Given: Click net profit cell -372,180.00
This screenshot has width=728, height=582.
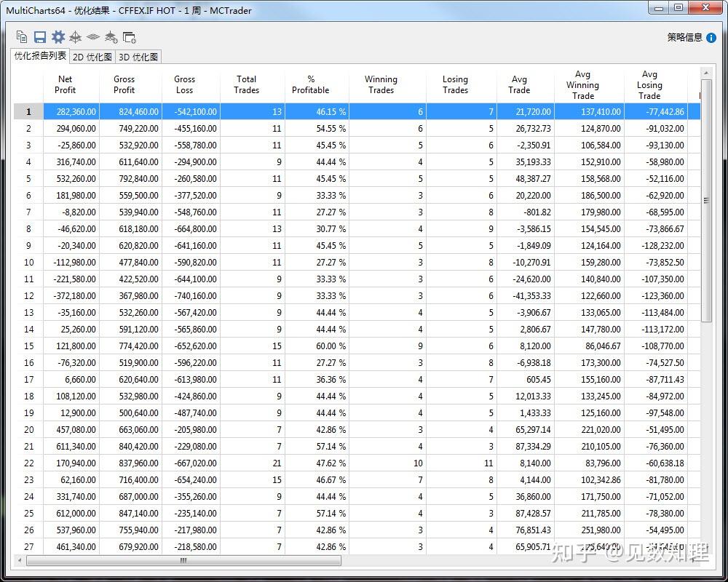Looking at the screenshot, I should click(x=71, y=295).
